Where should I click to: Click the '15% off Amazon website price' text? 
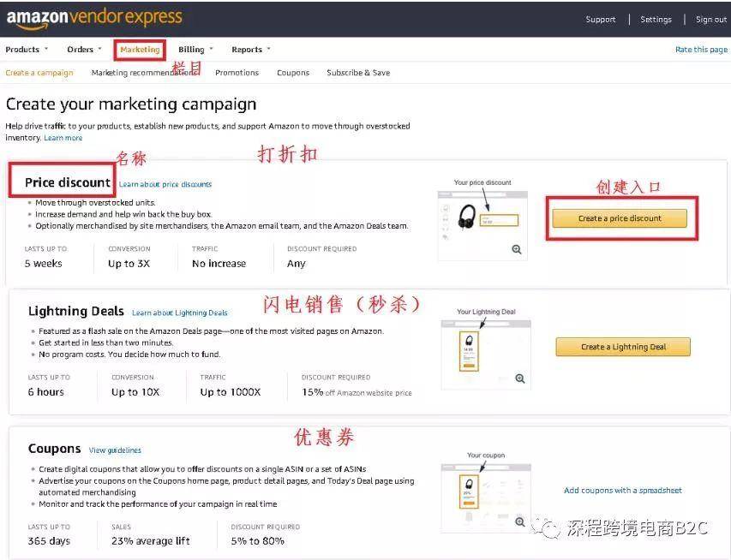[x=357, y=392]
